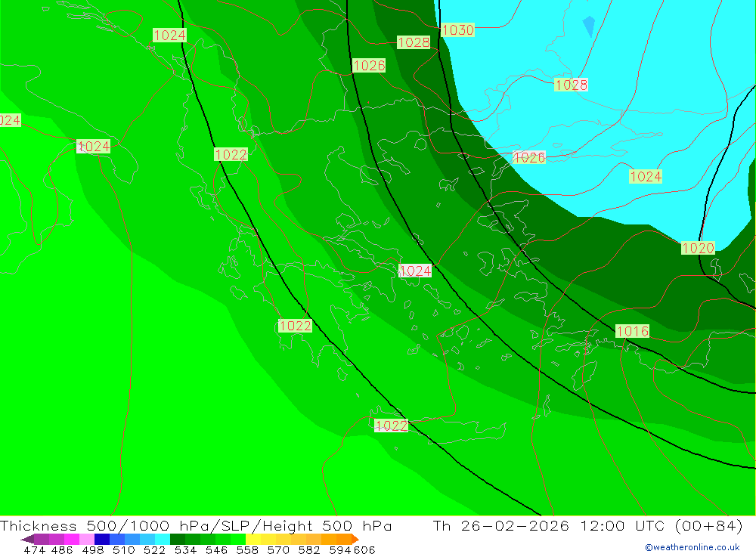Click the legend value 498
Screen dimensions: 756x554
[93, 549]
